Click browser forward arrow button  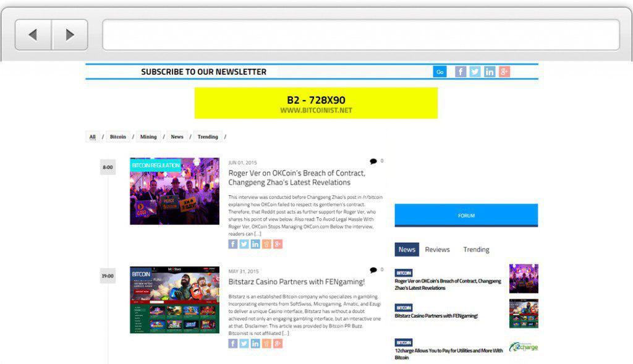point(69,35)
